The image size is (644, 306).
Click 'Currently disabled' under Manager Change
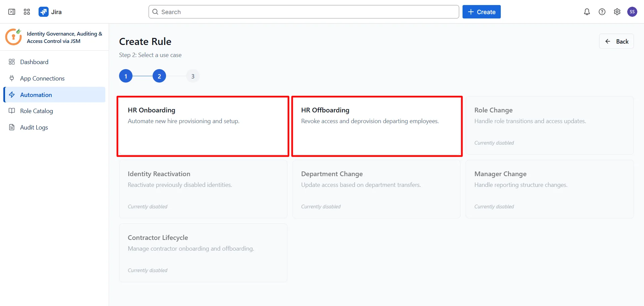click(494, 207)
